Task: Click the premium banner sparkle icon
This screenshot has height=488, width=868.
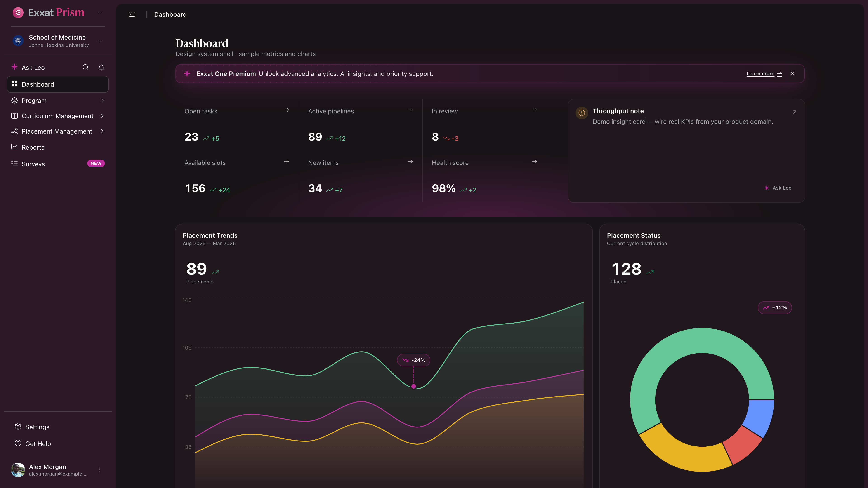Action: pyautogui.click(x=187, y=74)
